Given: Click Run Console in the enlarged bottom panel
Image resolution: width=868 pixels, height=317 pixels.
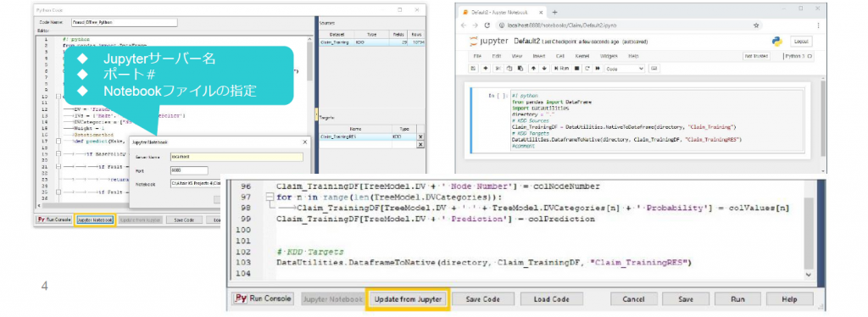Looking at the screenshot, I should pyautogui.click(x=263, y=298).
